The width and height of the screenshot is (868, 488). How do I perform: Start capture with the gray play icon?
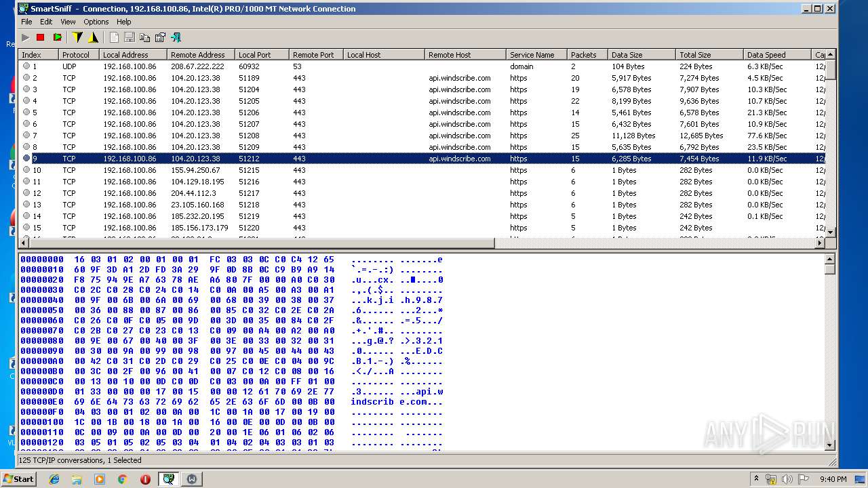click(25, 37)
